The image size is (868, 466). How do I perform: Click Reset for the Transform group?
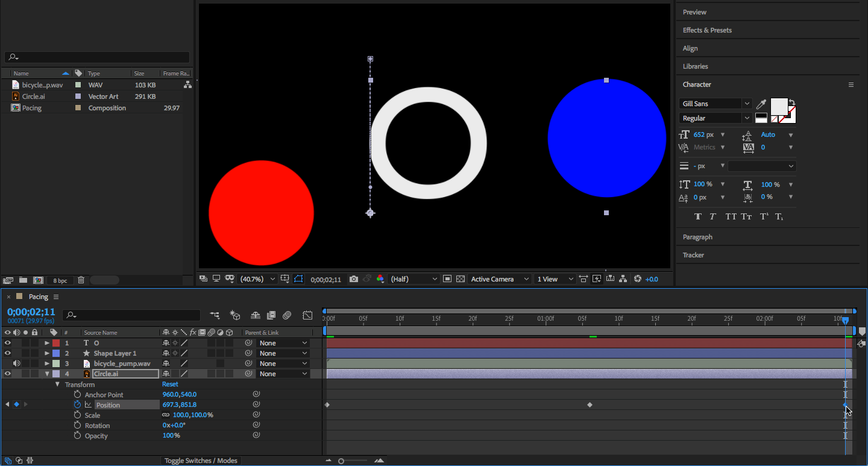click(170, 384)
